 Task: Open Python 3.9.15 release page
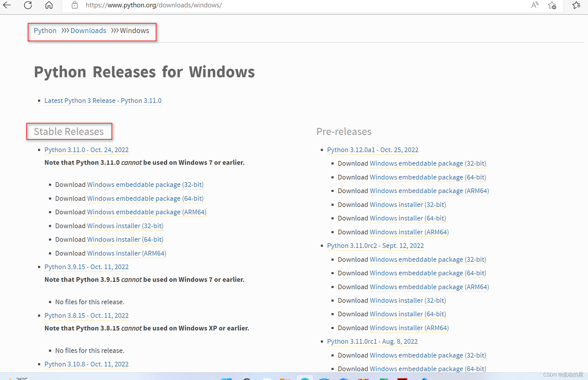(86, 267)
